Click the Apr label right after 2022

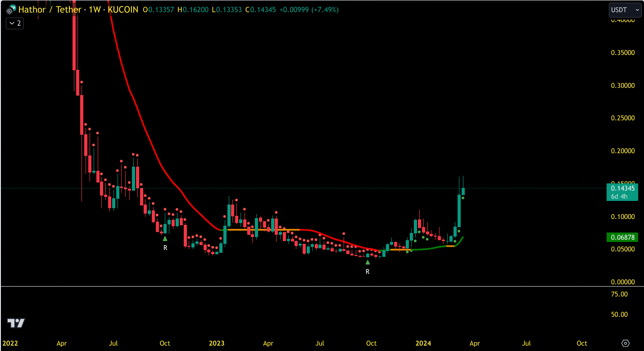point(62,343)
